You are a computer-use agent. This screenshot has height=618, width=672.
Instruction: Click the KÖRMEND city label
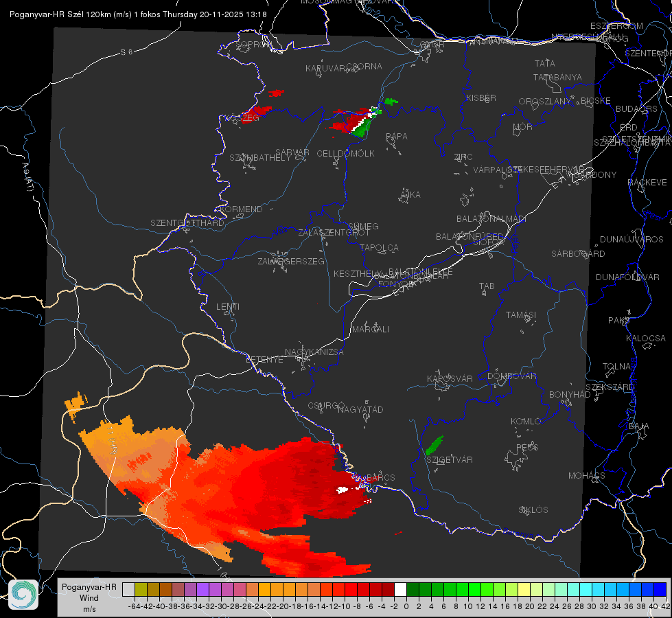click(241, 209)
